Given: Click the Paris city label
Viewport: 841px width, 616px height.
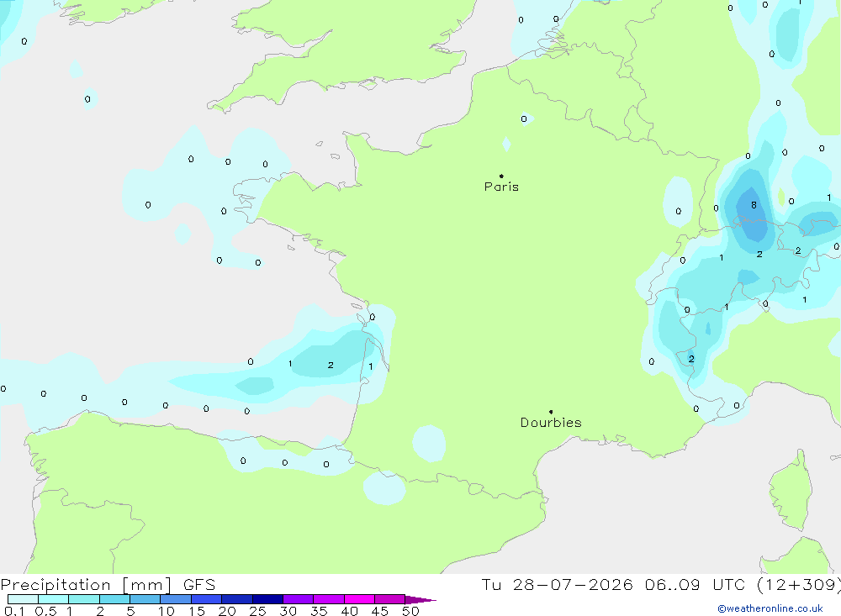Looking at the screenshot, I should [x=501, y=187].
